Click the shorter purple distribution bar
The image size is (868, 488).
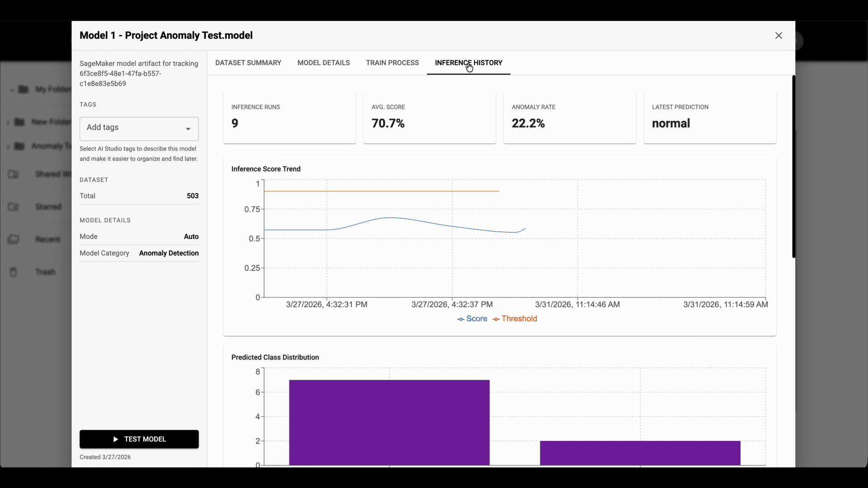click(640, 453)
